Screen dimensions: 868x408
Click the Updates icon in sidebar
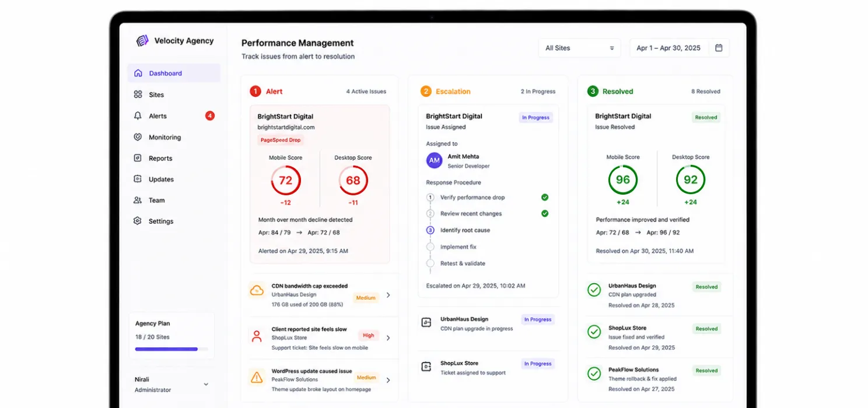(138, 179)
